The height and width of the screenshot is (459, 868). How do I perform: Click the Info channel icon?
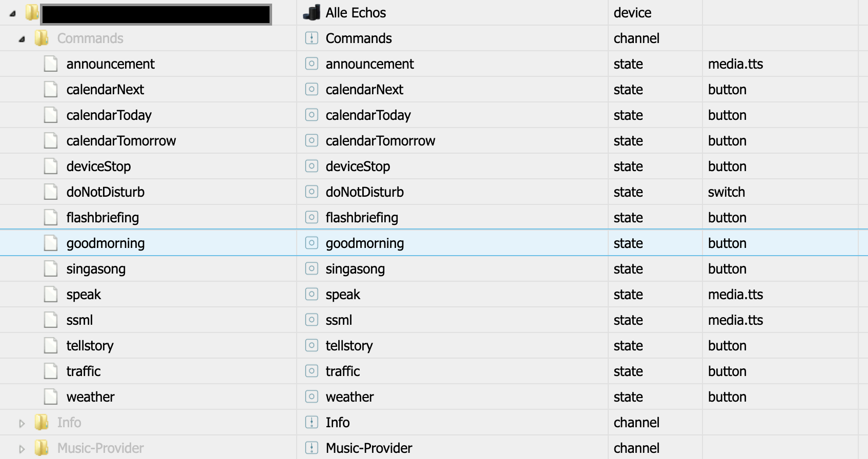pyautogui.click(x=312, y=423)
